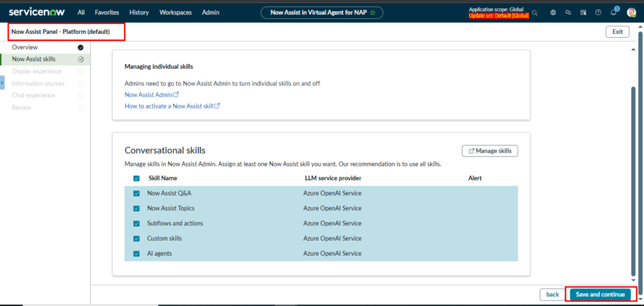Select the Overview step in sidebar
The height and width of the screenshot is (306, 644).
click(25, 47)
